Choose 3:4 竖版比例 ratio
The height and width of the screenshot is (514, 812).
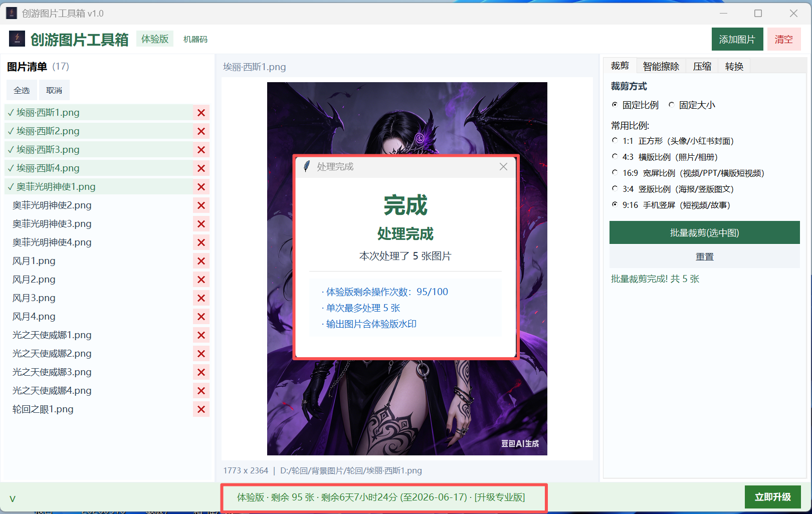click(x=673, y=189)
